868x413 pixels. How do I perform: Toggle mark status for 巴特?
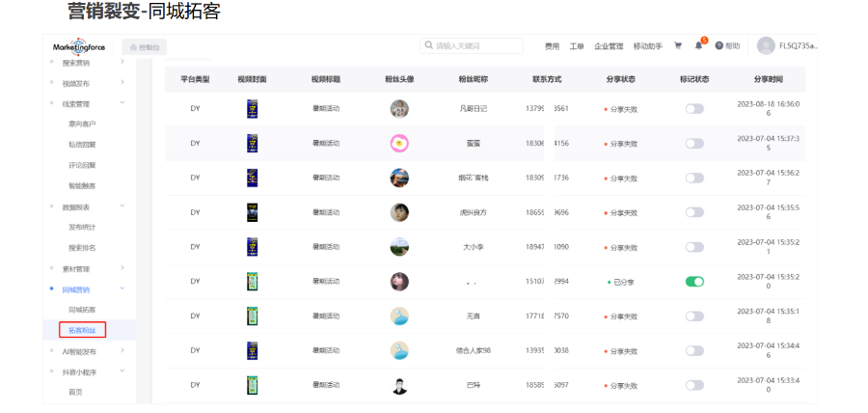(x=694, y=385)
